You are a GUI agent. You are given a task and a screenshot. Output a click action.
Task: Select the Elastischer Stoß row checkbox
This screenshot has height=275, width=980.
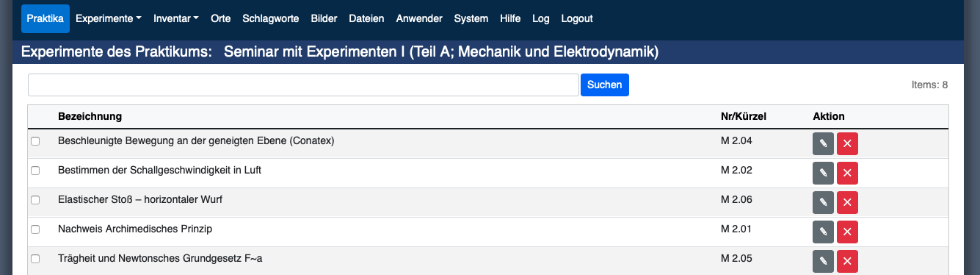pyautogui.click(x=35, y=200)
